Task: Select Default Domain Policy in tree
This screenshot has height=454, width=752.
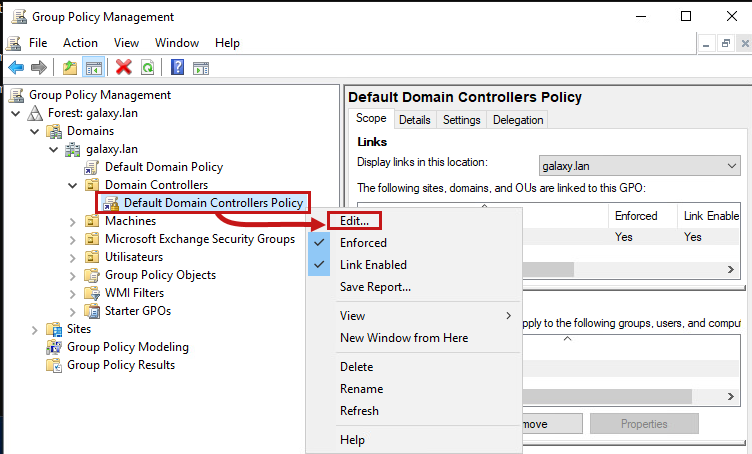Action: pos(163,167)
